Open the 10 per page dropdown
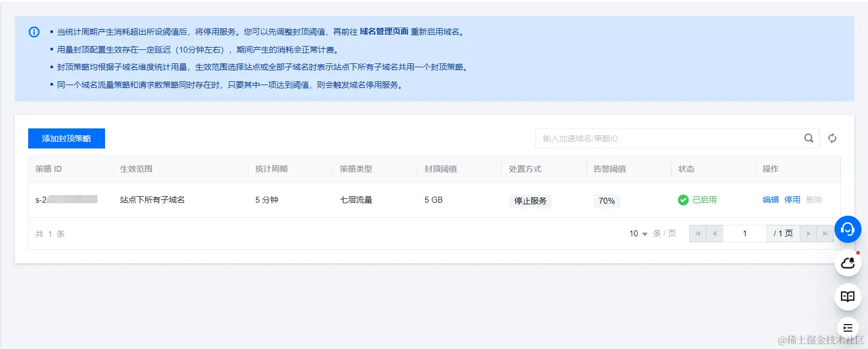868x349 pixels. pyautogui.click(x=638, y=234)
